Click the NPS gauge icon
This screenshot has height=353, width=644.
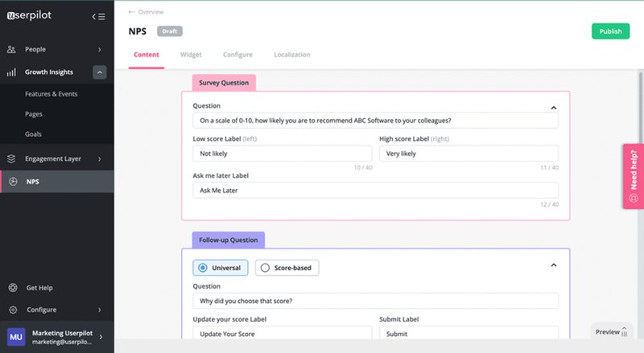[13, 182]
